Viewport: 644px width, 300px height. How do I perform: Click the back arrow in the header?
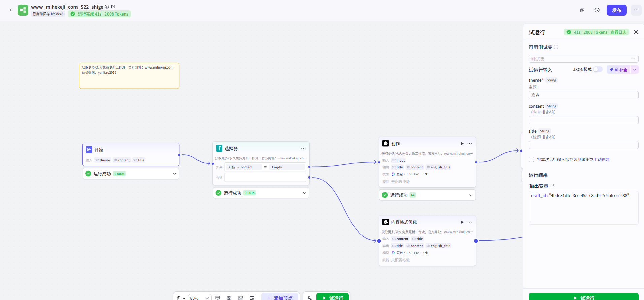(x=10, y=10)
